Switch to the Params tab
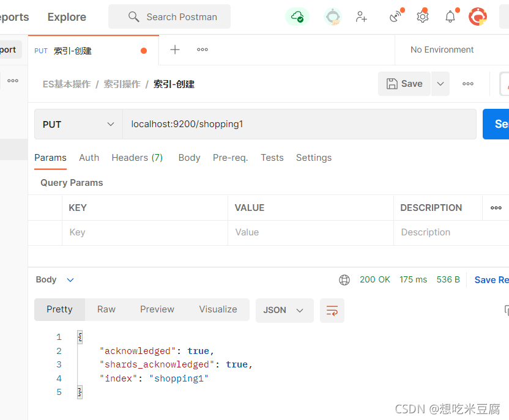Image resolution: width=509 pixels, height=420 pixels. tap(50, 158)
